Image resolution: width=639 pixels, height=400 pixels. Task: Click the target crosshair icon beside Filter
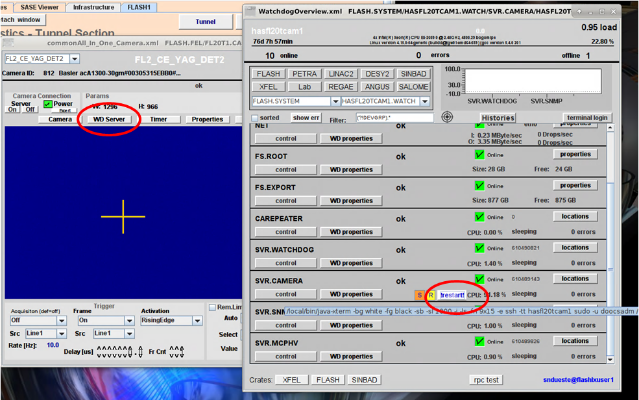click(447, 117)
